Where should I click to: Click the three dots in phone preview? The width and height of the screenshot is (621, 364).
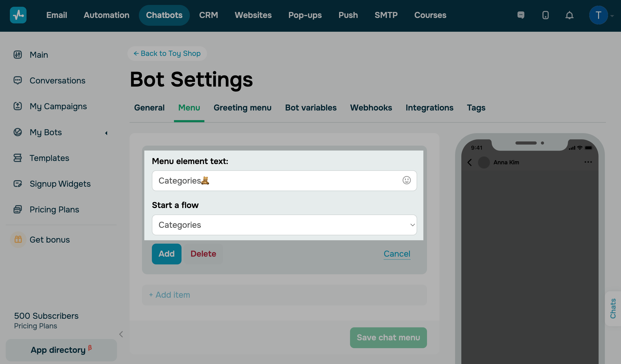pos(588,162)
